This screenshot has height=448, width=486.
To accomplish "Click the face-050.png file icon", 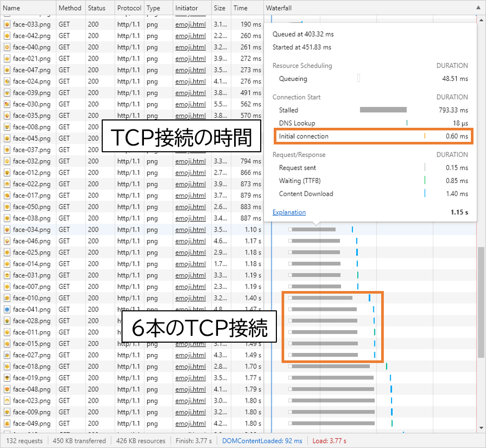I will (x=7, y=207).
